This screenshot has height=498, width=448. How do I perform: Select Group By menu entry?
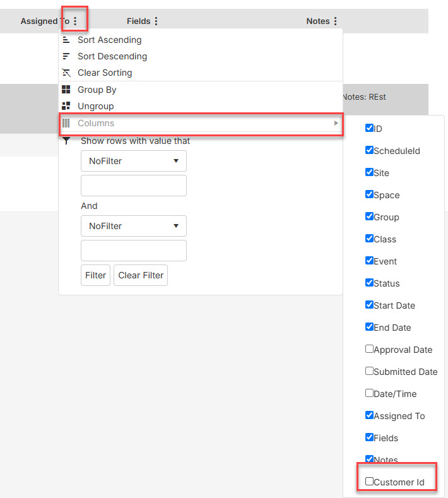pyautogui.click(x=201, y=90)
